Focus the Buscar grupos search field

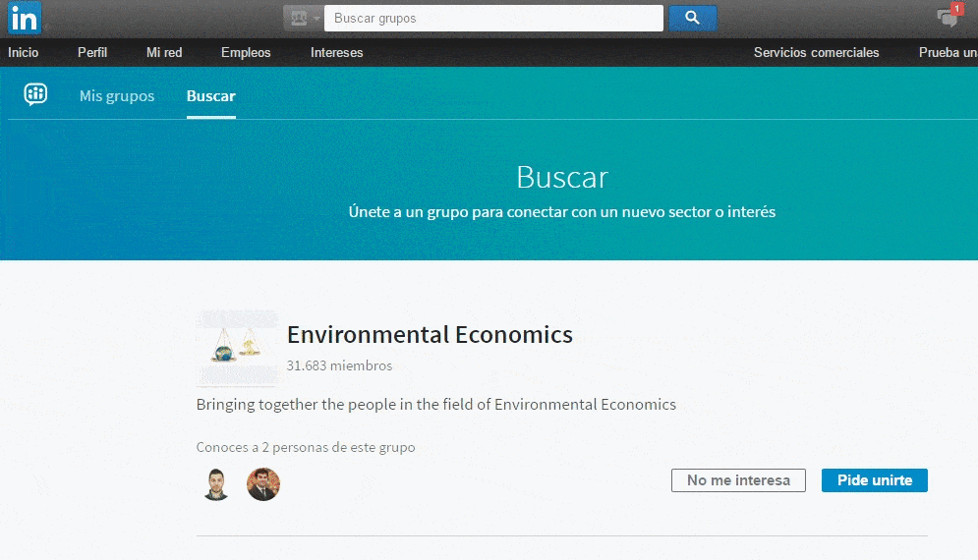click(493, 18)
